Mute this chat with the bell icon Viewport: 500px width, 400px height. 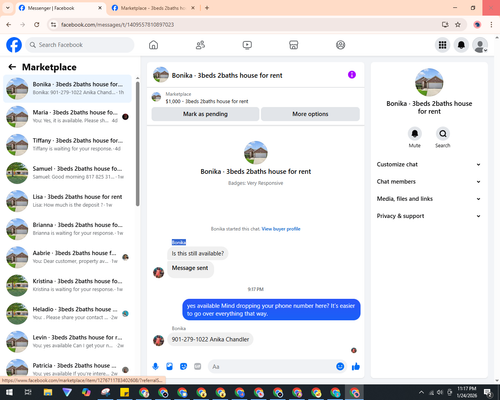coord(415,134)
